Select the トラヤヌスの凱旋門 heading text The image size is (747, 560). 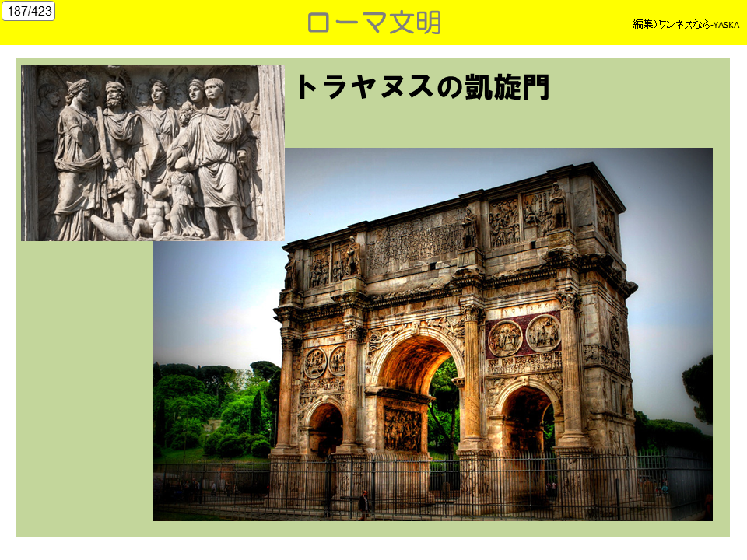(x=423, y=87)
